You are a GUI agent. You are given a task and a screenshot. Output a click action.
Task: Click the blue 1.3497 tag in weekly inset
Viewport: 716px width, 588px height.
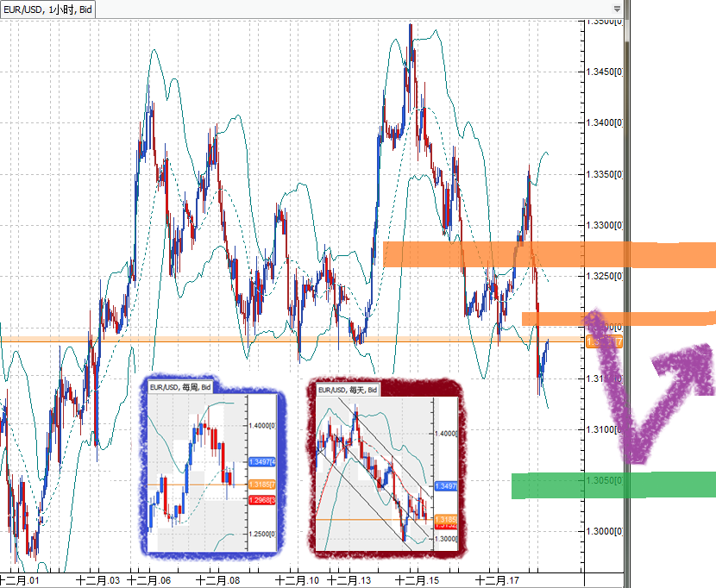(x=262, y=462)
